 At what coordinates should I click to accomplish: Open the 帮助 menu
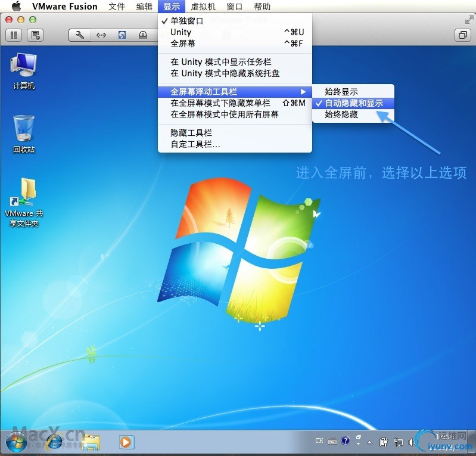262,7
